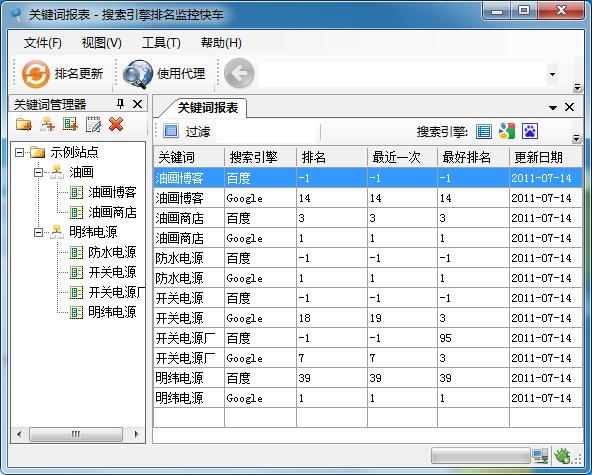Click the gray back arrow button
Viewport: 592px width, 475px height.
coord(239,73)
